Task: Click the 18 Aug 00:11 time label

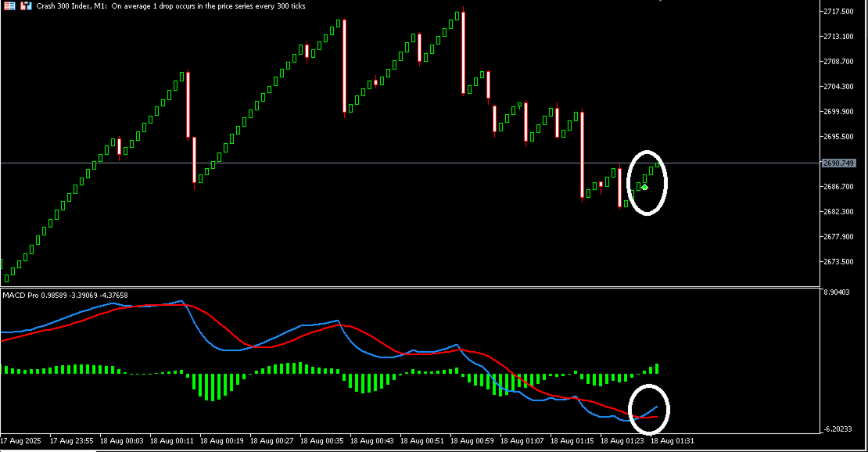Action: click(171, 441)
